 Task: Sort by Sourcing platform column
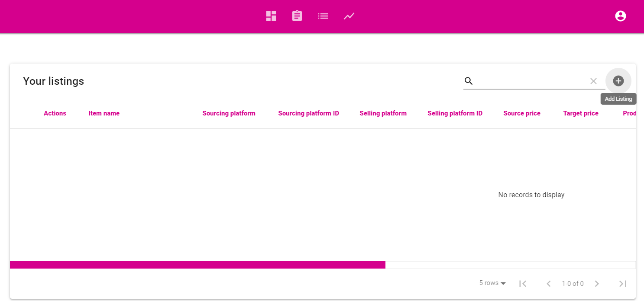coord(229,113)
